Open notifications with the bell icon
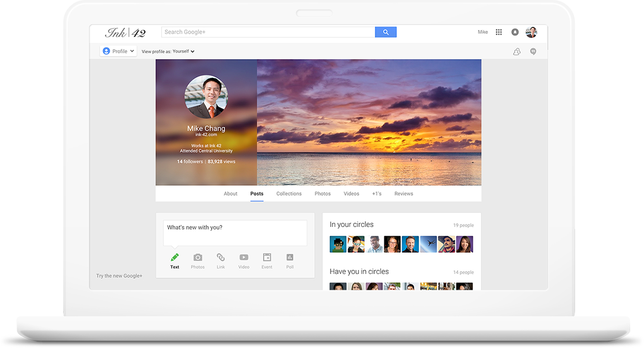Viewport: 644px width, 348px height. (515, 32)
